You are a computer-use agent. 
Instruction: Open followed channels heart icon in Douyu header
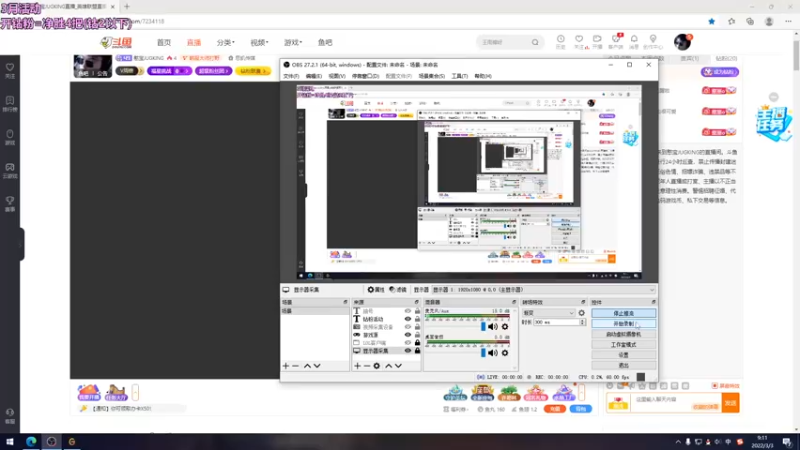click(579, 39)
